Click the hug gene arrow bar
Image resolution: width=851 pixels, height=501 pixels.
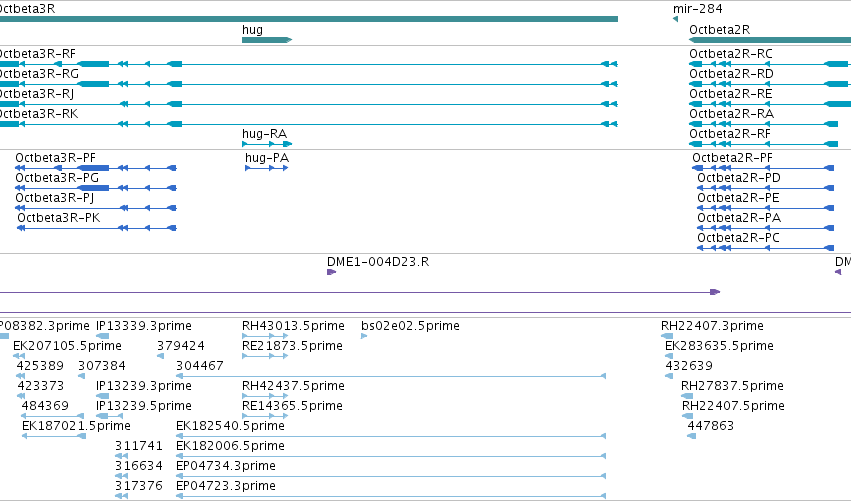click(x=267, y=40)
